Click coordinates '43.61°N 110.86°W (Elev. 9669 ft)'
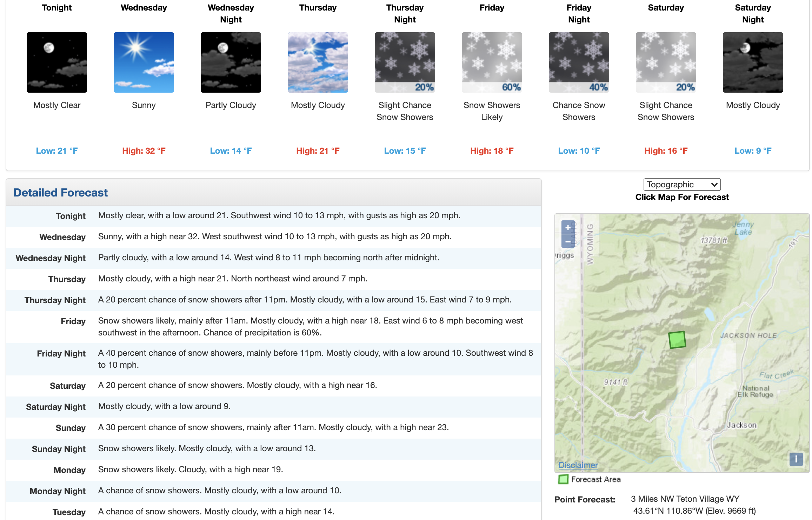Screen dimensions: 812x520 694,511
